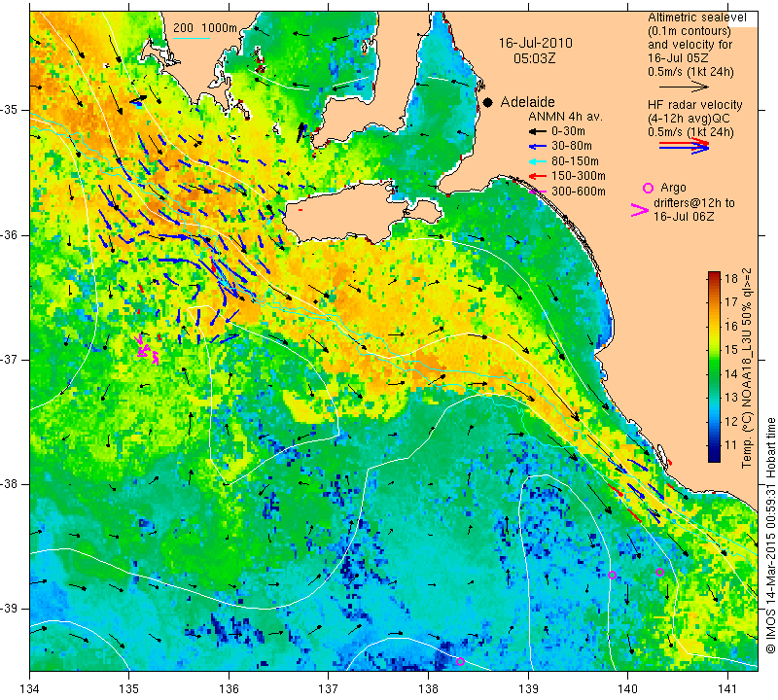The image size is (778, 700).
Task: Click the latitude axis label -37
Action: 9,359
